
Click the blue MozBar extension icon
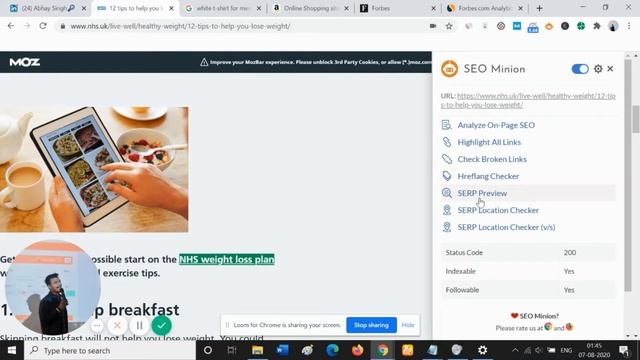click(x=517, y=26)
